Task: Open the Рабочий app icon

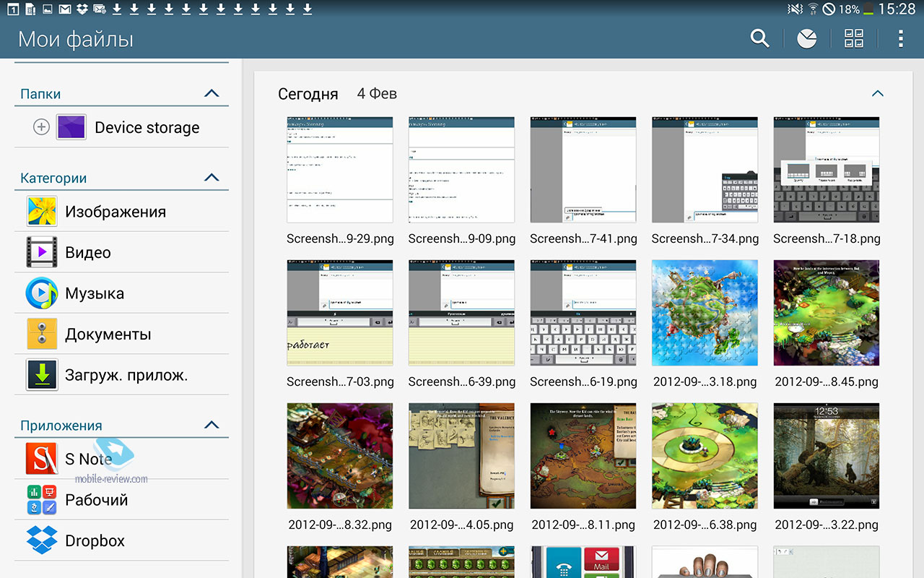Action: pyautogui.click(x=42, y=499)
